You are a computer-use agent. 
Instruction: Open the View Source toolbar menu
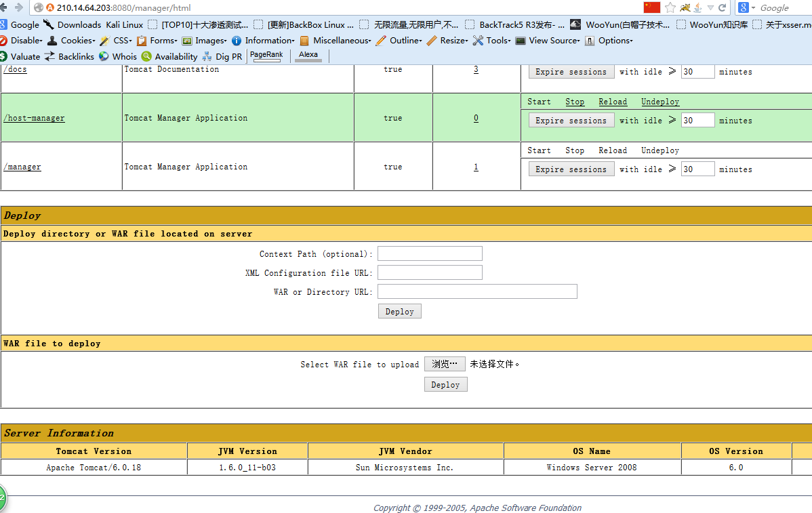[x=548, y=41]
